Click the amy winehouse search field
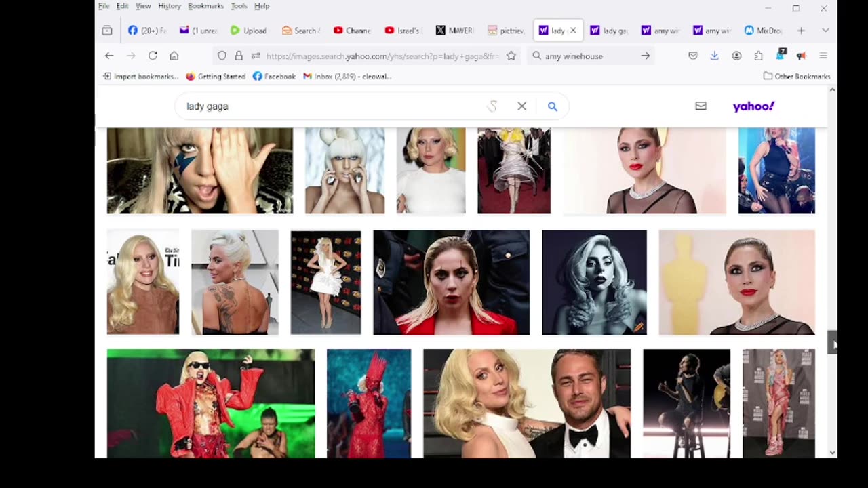868x488 pixels. pos(590,56)
